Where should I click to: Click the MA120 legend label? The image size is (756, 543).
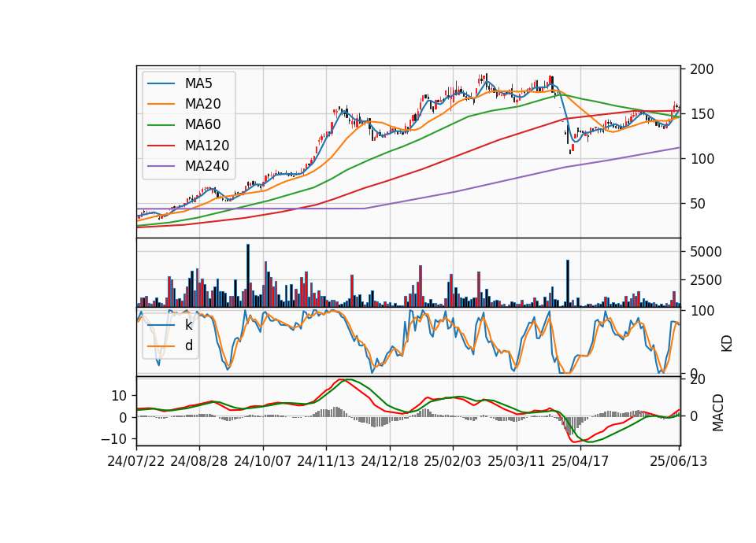pyautogui.click(x=207, y=146)
